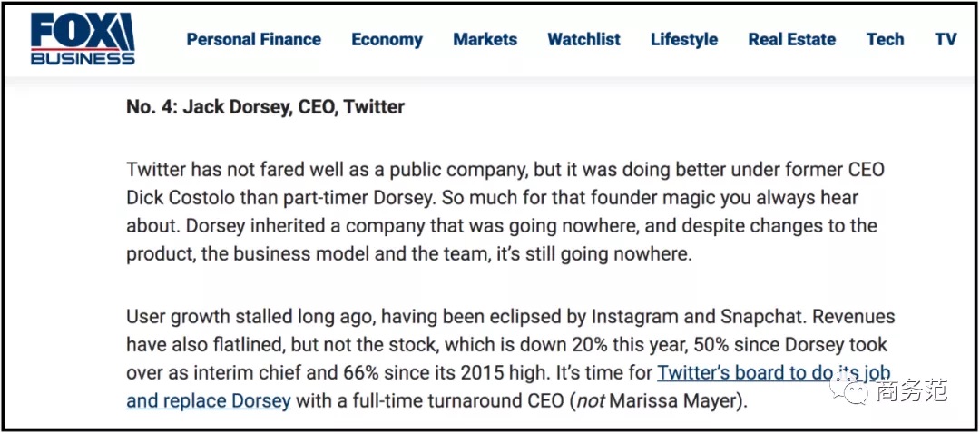Click the "and replace Dorsey" link text
The height and width of the screenshot is (434, 980).
(209, 400)
